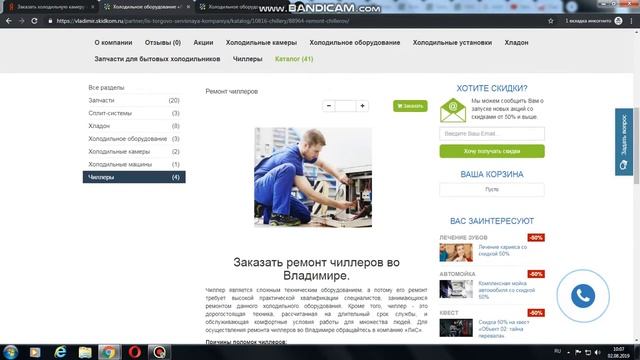Open the incognito profile icon
The height and width of the screenshot is (360, 640).
pyautogui.click(x=618, y=21)
